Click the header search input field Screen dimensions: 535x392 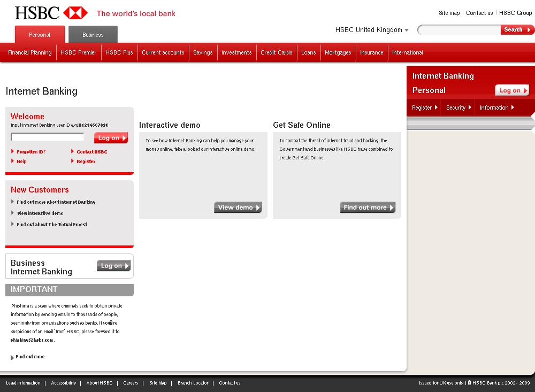(459, 30)
